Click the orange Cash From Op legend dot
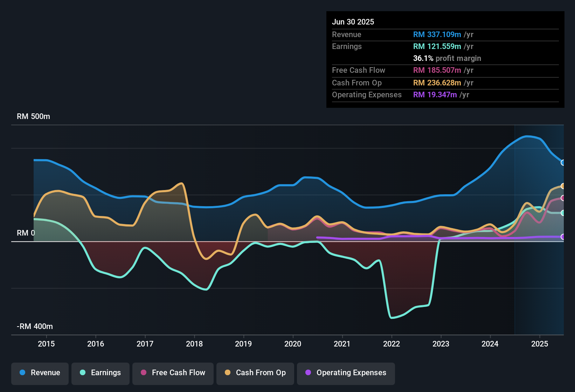The width and height of the screenshot is (575, 392). click(228, 373)
